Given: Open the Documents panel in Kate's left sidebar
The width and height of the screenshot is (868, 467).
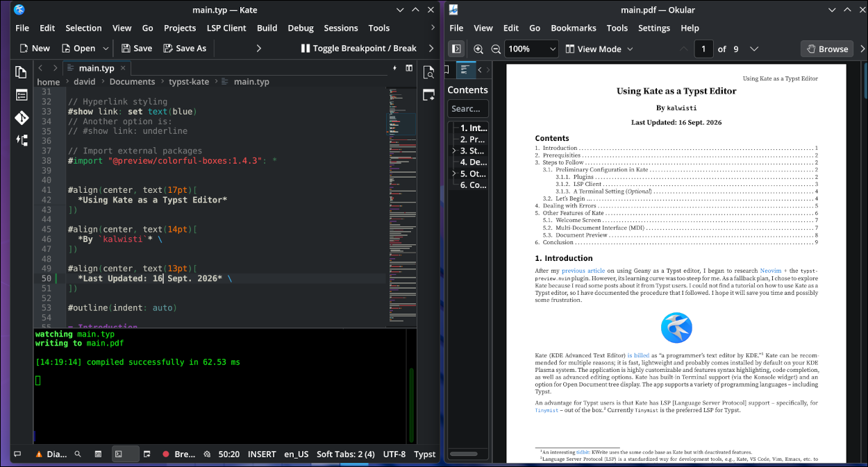Looking at the screenshot, I should 21,72.
